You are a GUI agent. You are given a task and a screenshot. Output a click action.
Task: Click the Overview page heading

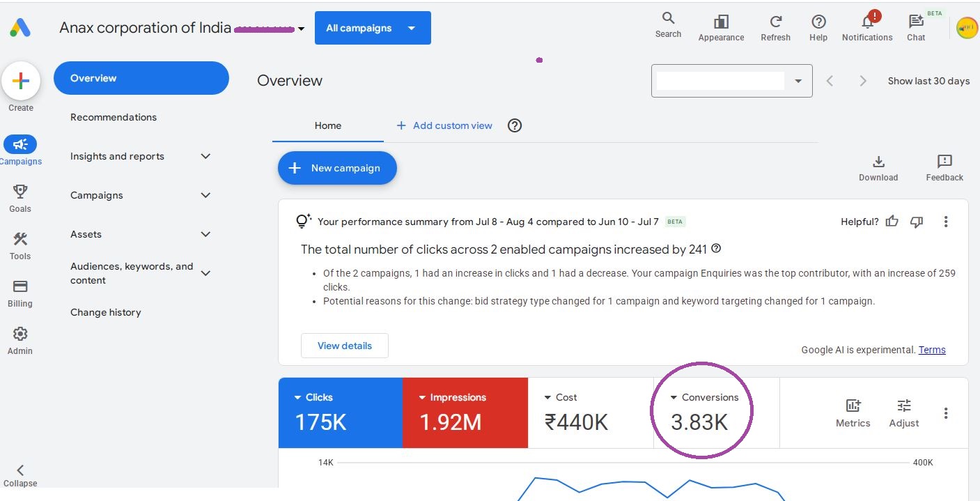[x=290, y=81]
